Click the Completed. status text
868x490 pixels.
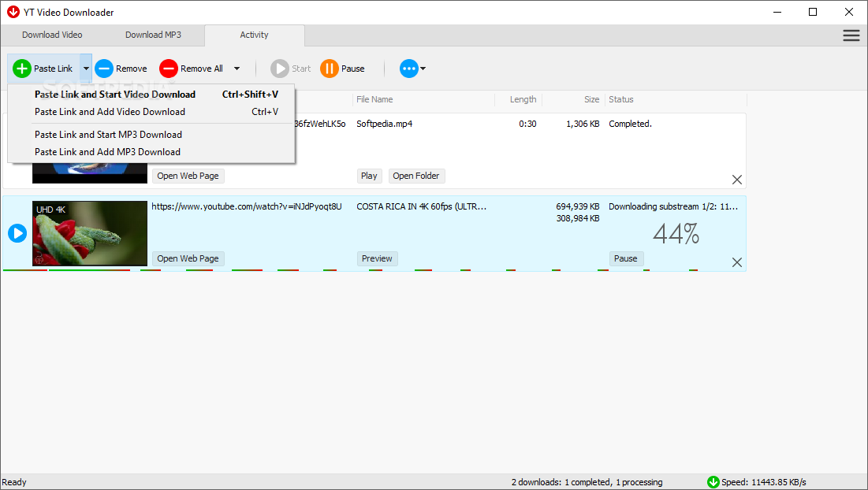(631, 124)
